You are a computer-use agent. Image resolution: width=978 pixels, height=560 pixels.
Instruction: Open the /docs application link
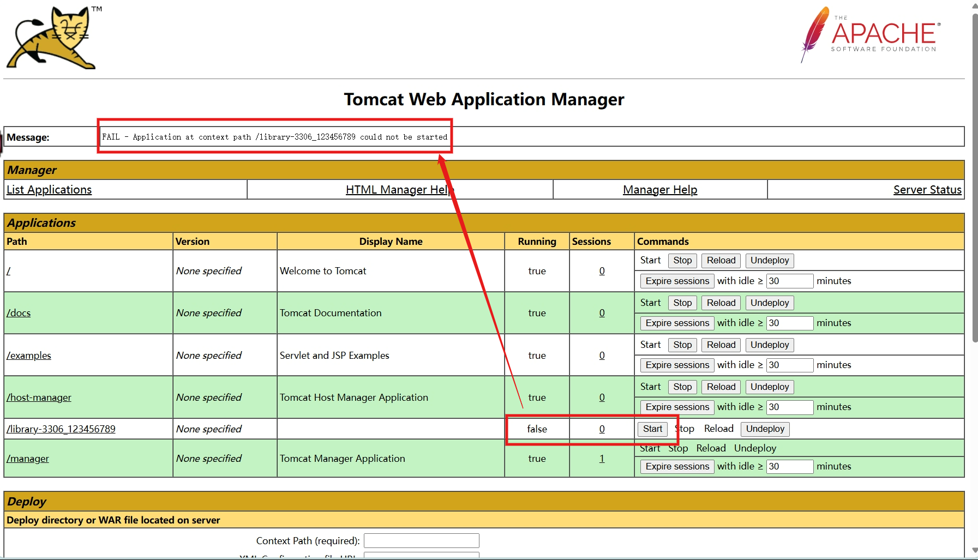[x=19, y=313]
